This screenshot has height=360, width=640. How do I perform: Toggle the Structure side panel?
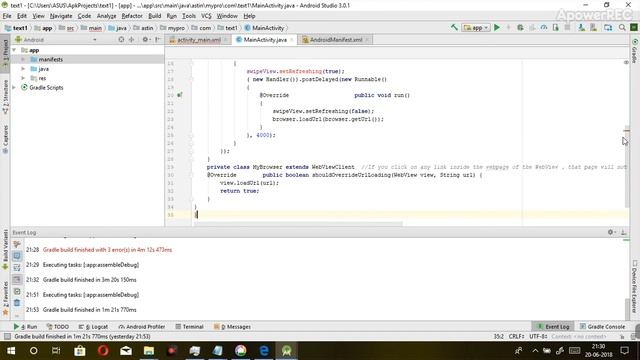point(5,97)
